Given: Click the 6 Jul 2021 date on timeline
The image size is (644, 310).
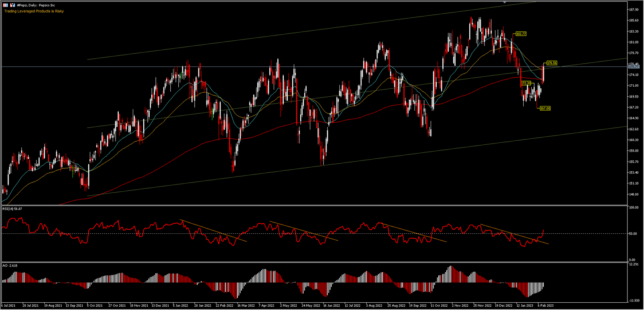Looking at the screenshot, I should pos(8,306).
